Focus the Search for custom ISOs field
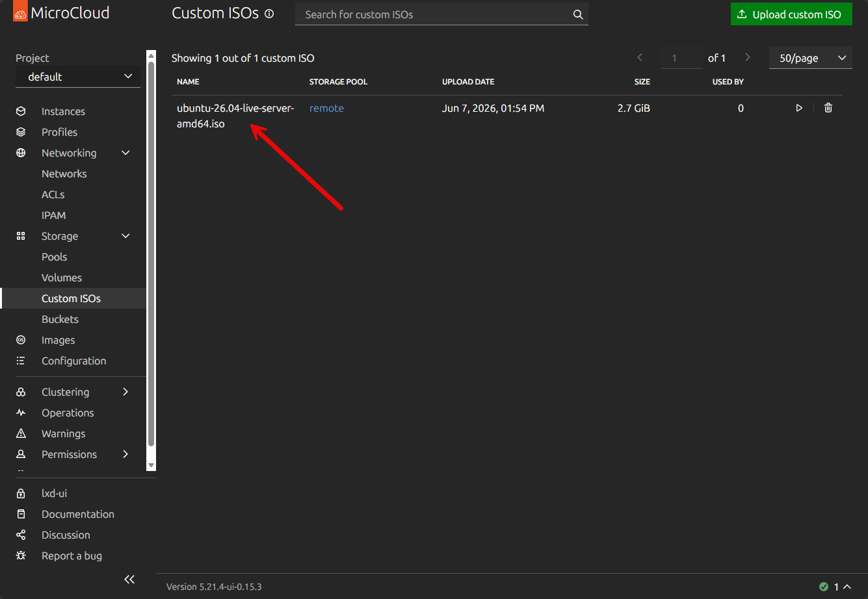 pyautogui.click(x=441, y=14)
